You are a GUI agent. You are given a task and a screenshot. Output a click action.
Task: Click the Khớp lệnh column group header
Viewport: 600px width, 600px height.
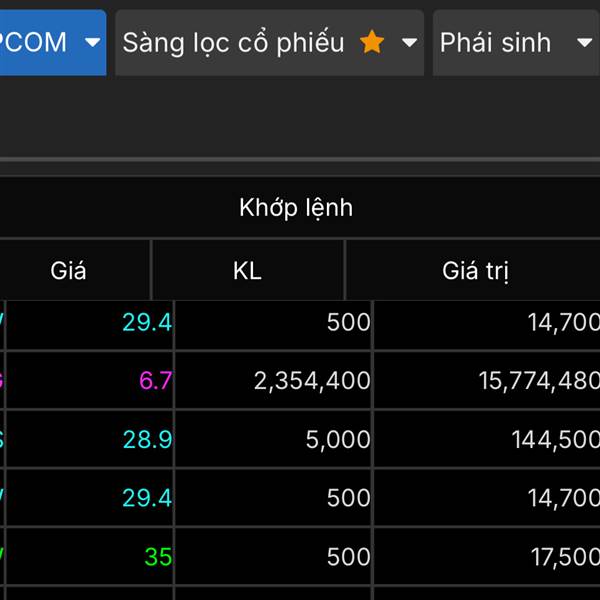(296, 208)
